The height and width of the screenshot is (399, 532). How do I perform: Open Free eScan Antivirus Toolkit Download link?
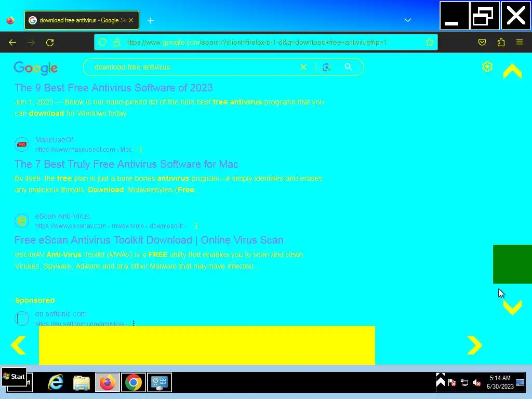point(149,240)
